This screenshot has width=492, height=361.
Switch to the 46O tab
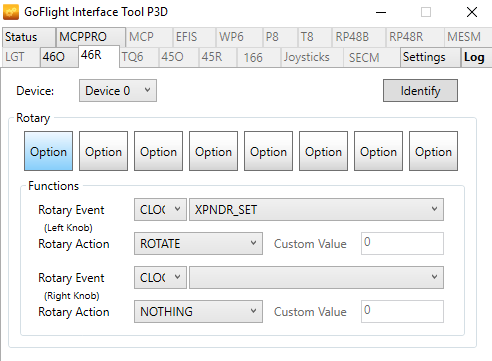click(59, 57)
